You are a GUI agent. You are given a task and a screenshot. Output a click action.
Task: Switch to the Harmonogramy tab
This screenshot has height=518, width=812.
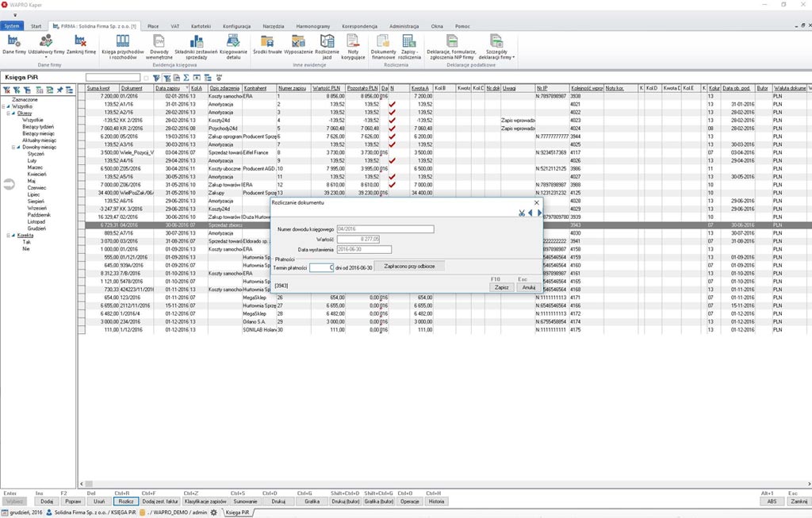pos(312,26)
